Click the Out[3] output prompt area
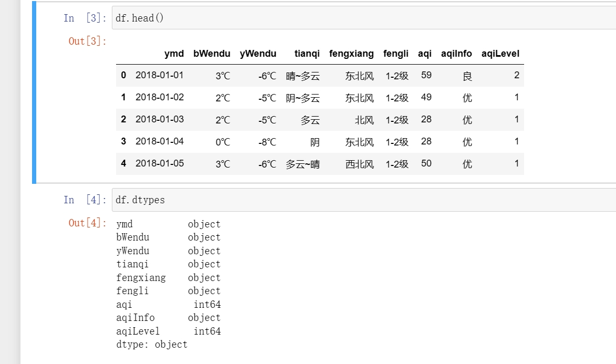The image size is (616, 364). 88,41
